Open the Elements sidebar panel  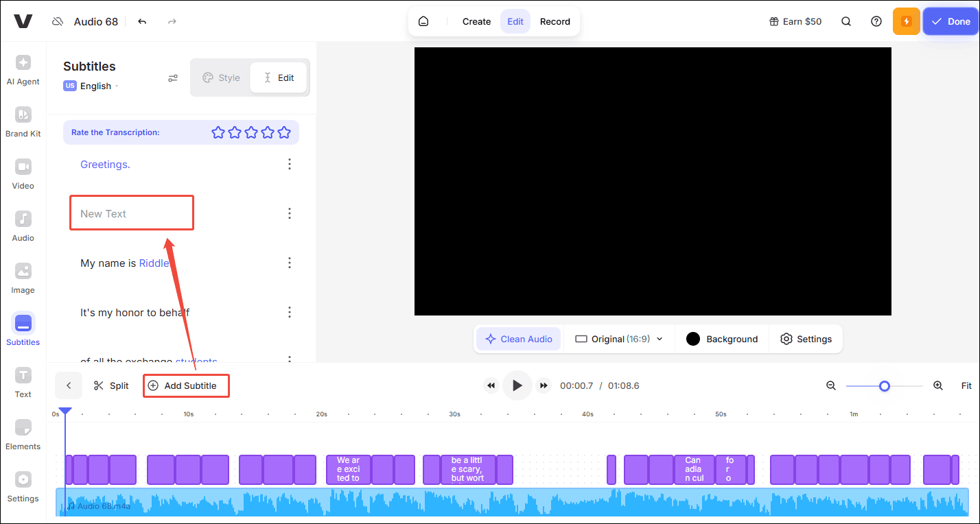(23, 435)
